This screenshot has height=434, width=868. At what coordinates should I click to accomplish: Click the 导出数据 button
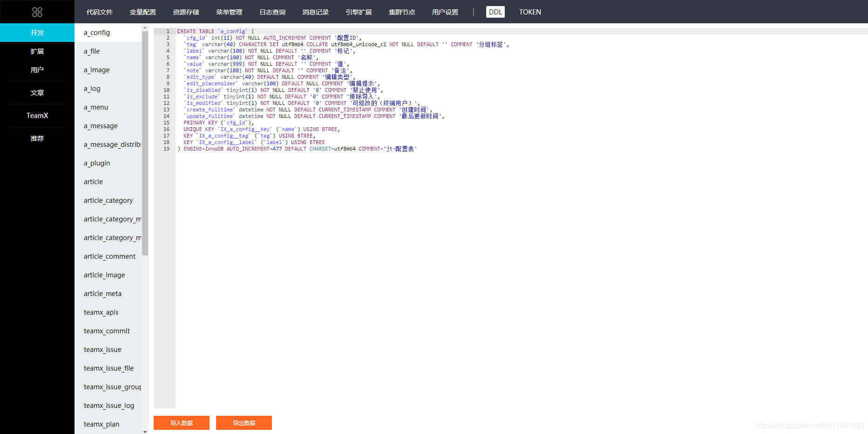244,423
